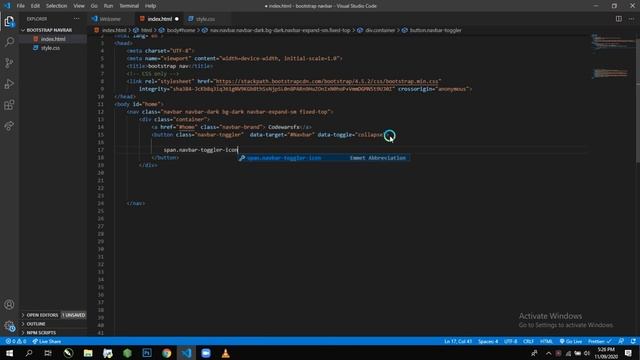Open editor more actions ellipsis at top right
This screenshot has width=640, height=360.
pos(631,19)
